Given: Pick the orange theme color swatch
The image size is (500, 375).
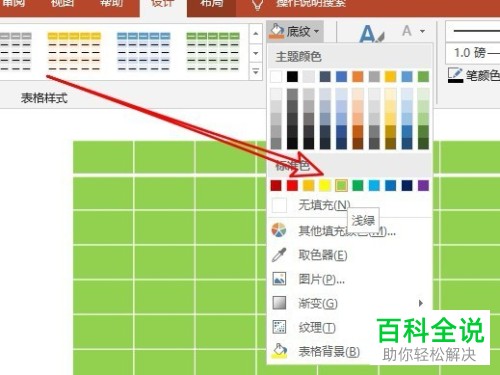Looking at the screenshot, I should pos(358,77).
